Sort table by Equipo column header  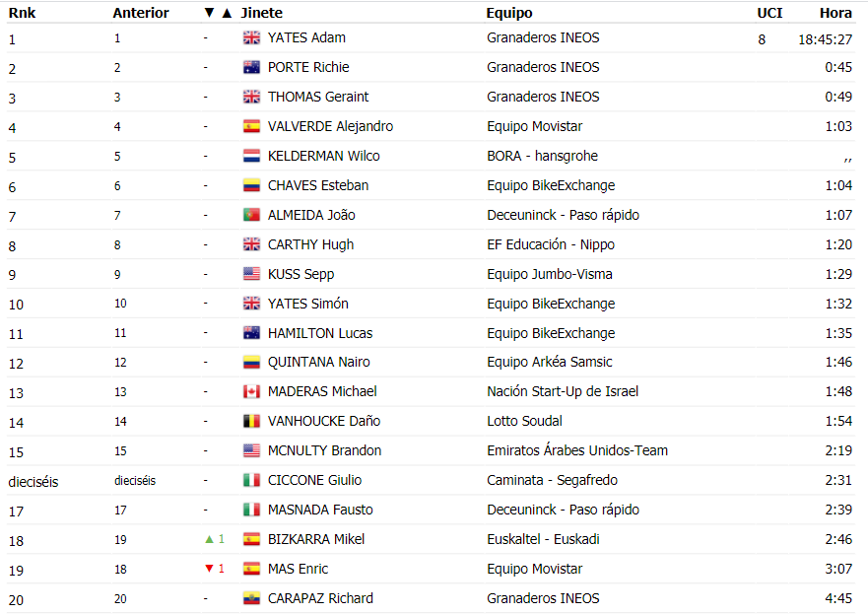pos(509,13)
